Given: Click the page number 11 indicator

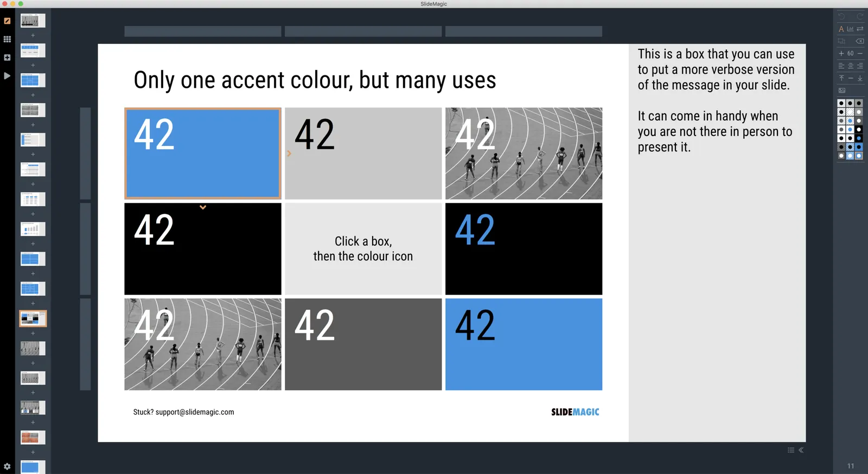Looking at the screenshot, I should point(851,466).
